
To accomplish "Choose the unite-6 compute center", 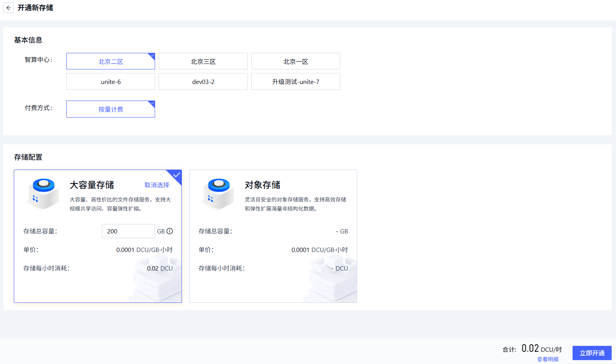I will coord(110,82).
